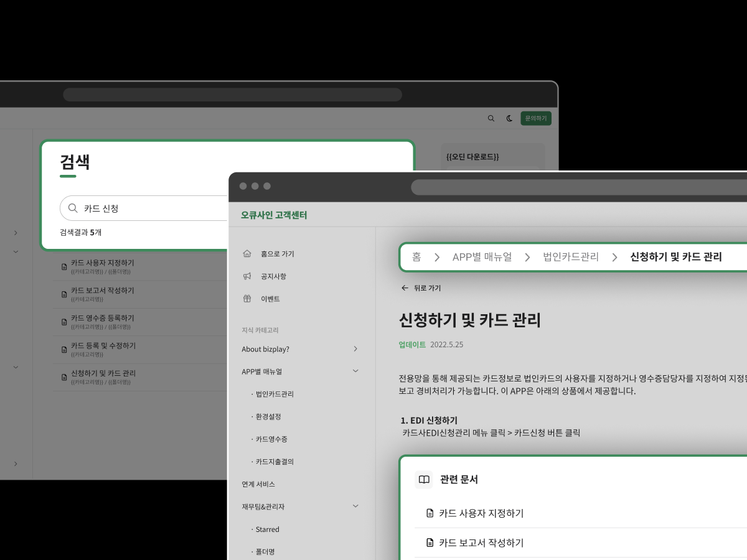Click the 뒤로 가기 link

(427, 288)
